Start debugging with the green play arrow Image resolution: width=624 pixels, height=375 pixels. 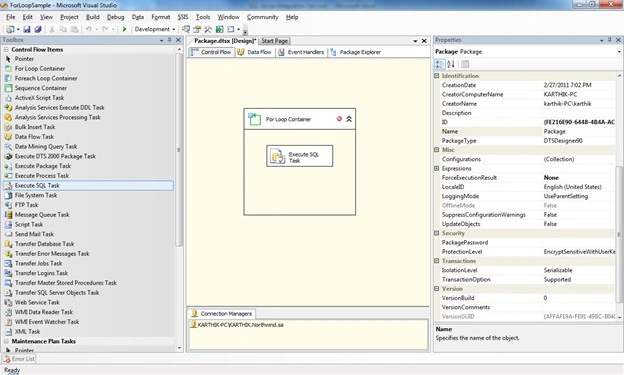[125, 29]
